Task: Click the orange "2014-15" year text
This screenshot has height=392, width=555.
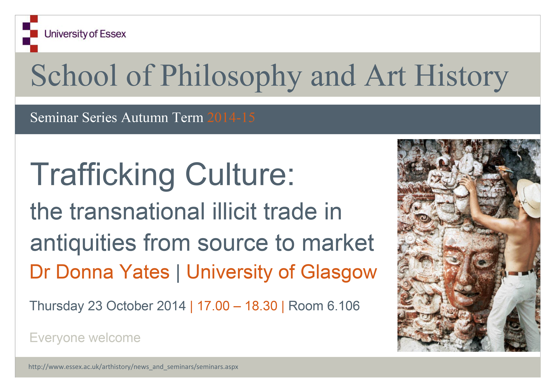Action: 231,118
